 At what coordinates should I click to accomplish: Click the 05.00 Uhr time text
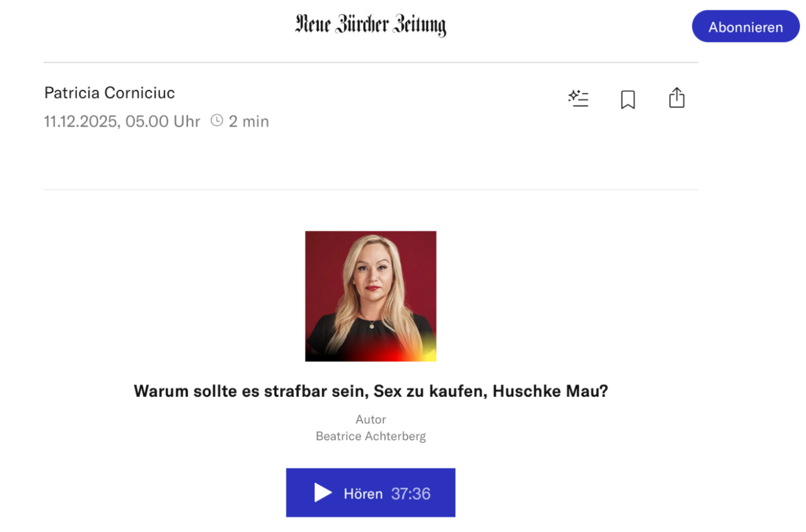tap(162, 121)
